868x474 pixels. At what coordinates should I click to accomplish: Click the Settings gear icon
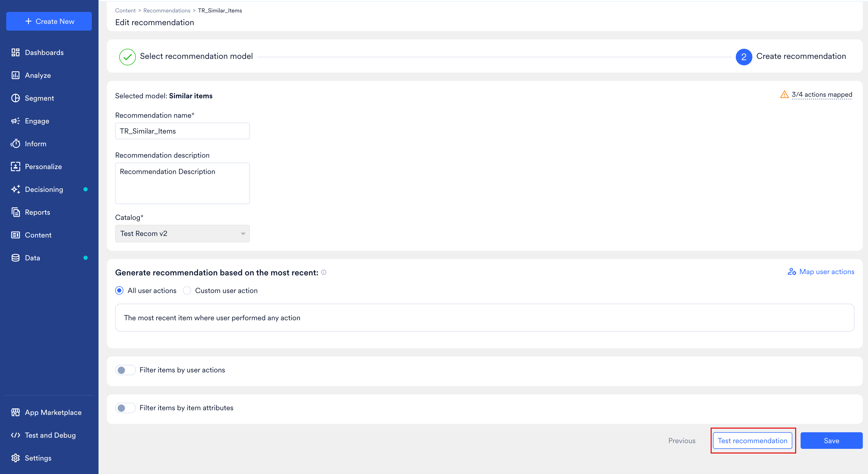pyautogui.click(x=16, y=458)
